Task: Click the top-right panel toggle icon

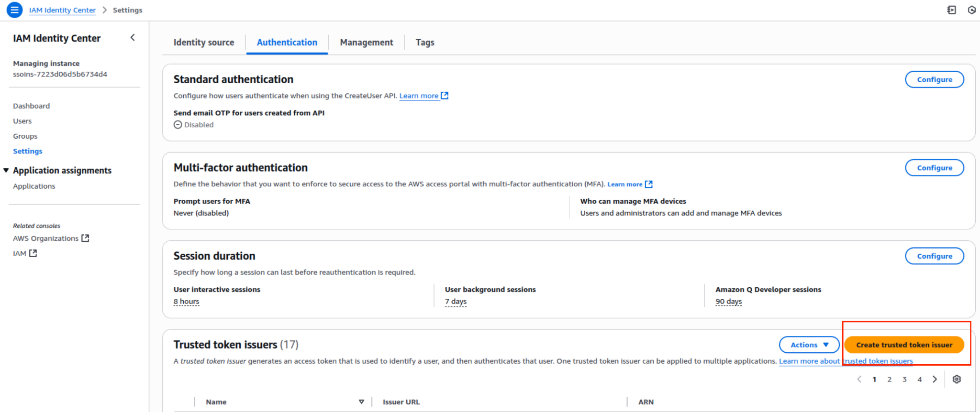Action: click(951, 10)
